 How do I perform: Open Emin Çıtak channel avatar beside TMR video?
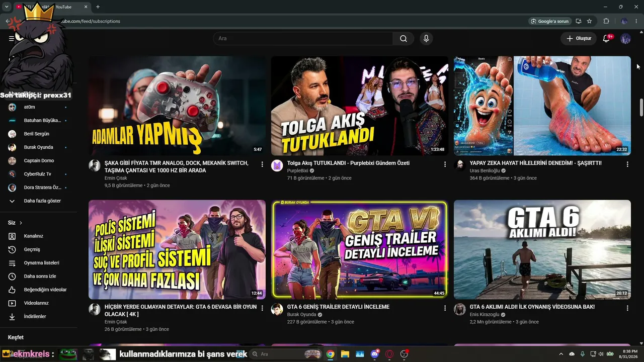point(95,166)
